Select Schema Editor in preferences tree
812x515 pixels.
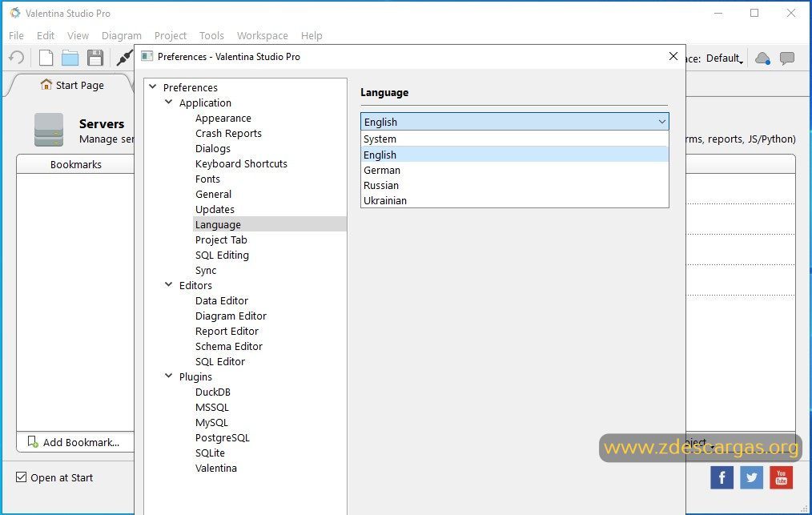tap(229, 346)
